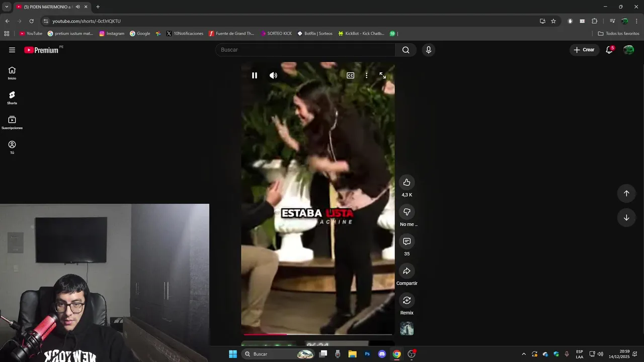644x362 pixels.
Task: Open the tab search dropdown arrow
Action: coord(7,7)
